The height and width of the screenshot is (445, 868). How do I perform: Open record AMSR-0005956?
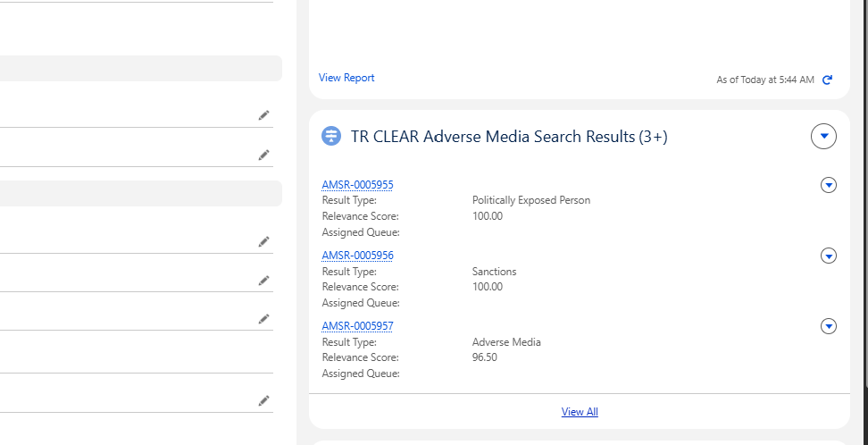point(357,256)
